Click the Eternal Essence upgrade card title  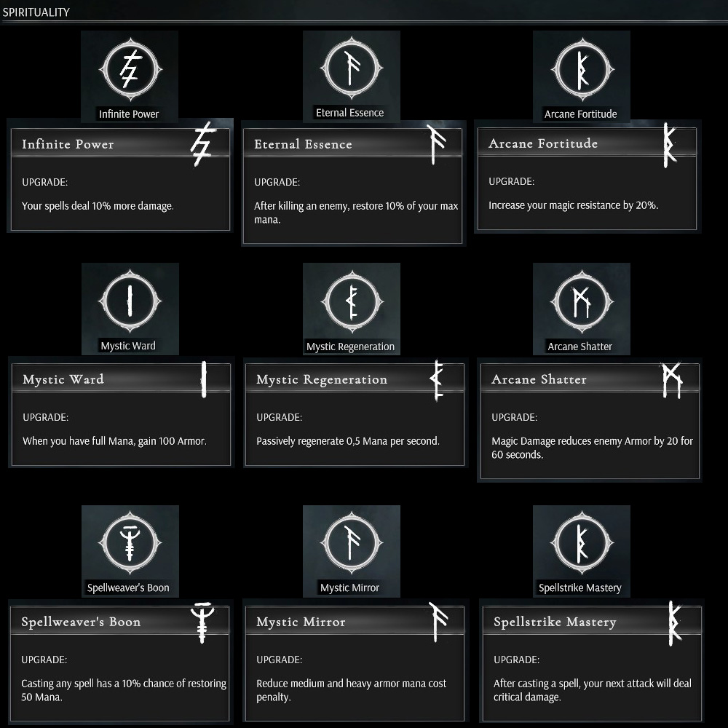[303, 144]
